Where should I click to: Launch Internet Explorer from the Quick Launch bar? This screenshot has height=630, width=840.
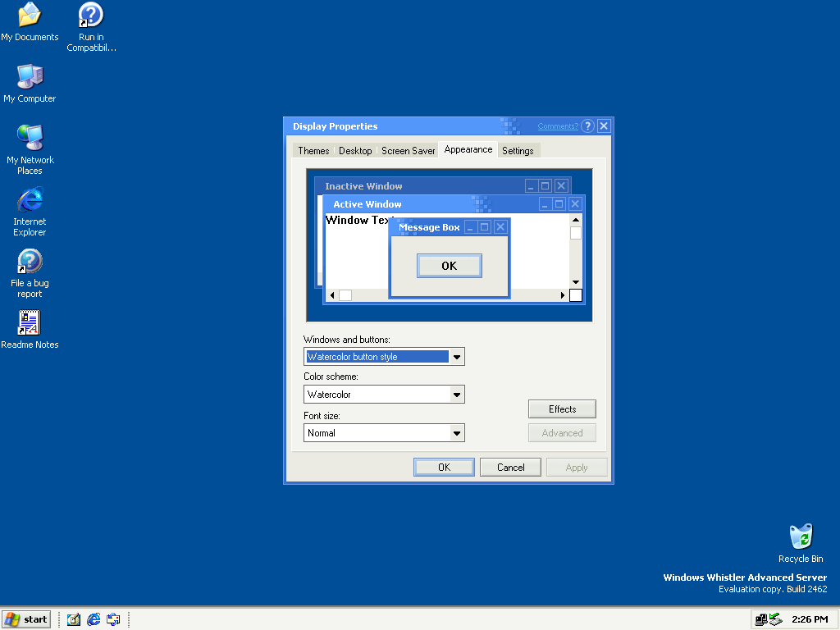point(94,619)
